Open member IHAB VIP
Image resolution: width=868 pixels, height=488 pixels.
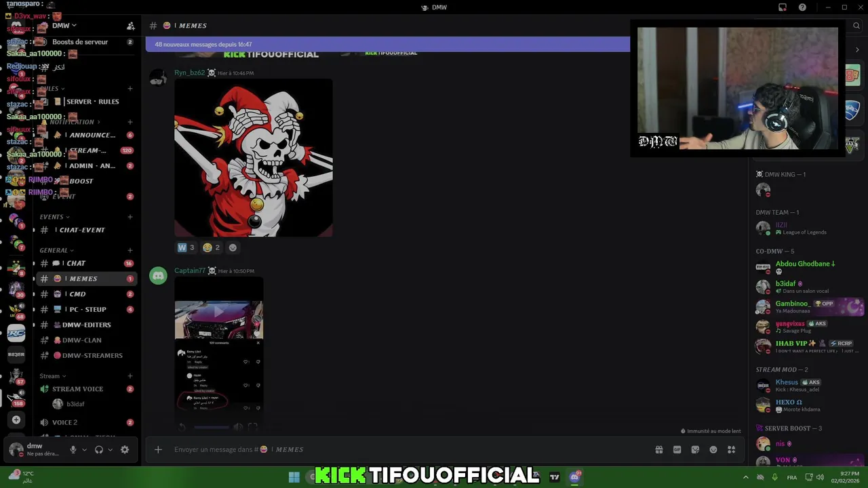(x=809, y=346)
